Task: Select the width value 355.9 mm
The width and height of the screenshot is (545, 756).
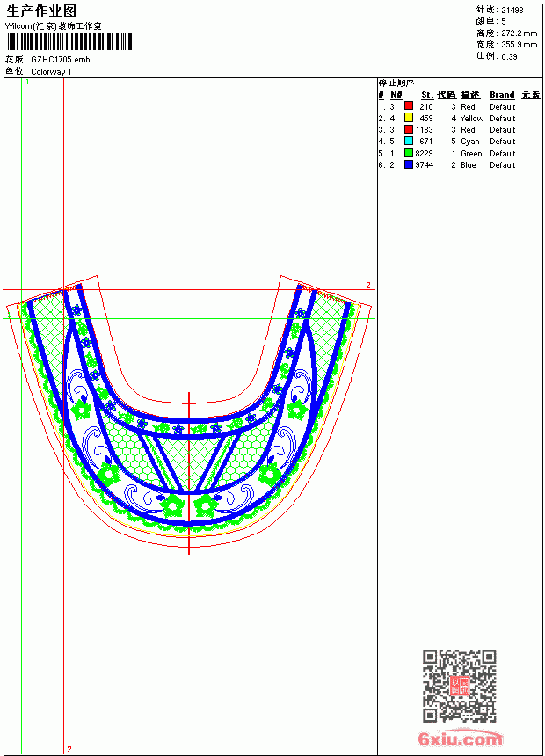Action: (x=519, y=45)
